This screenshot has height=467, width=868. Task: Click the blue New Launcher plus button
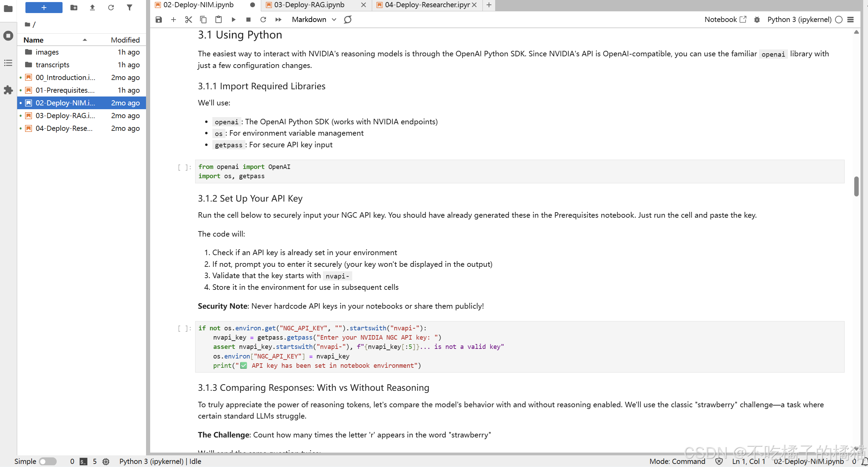pyautogui.click(x=44, y=8)
